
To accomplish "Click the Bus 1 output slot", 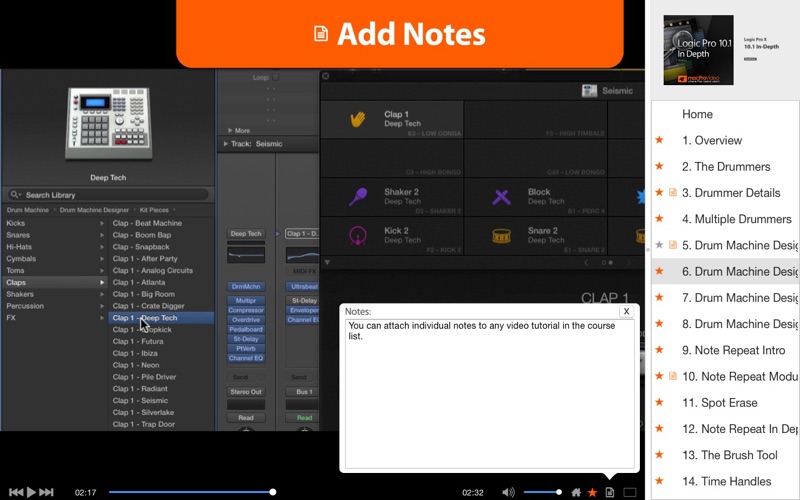I will coord(305,392).
